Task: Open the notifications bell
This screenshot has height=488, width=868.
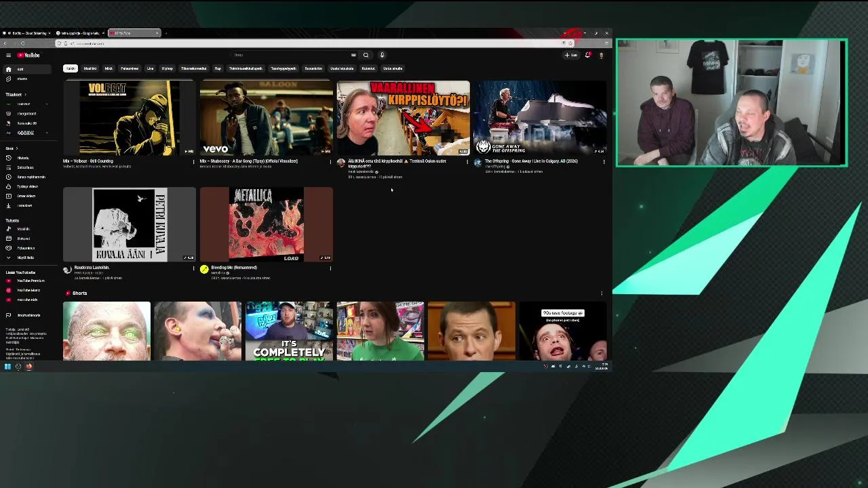Action: [x=587, y=55]
